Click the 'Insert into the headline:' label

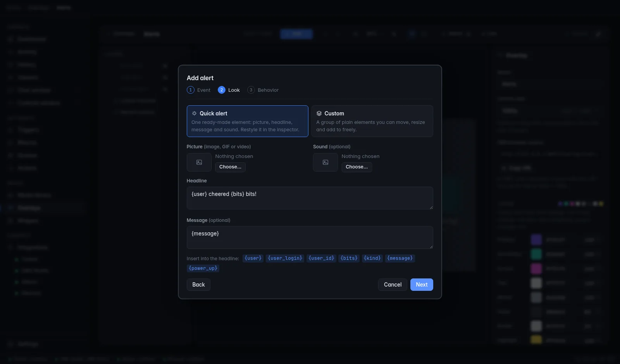tap(213, 259)
